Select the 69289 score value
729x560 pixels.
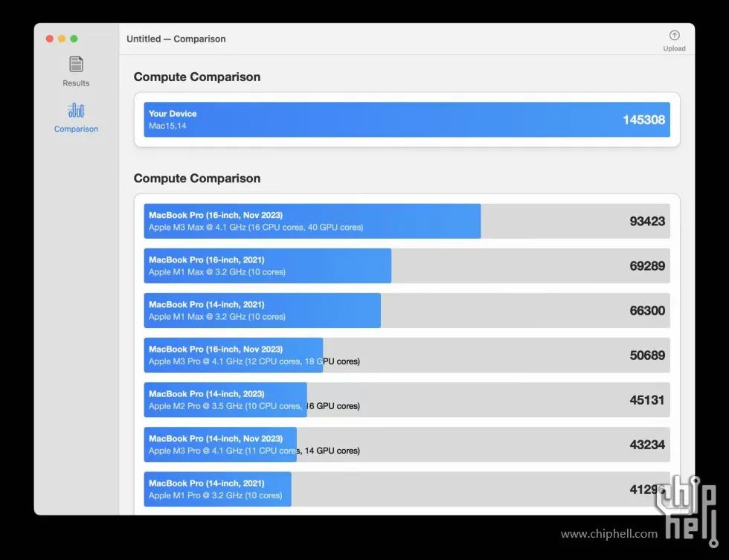pos(647,265)
